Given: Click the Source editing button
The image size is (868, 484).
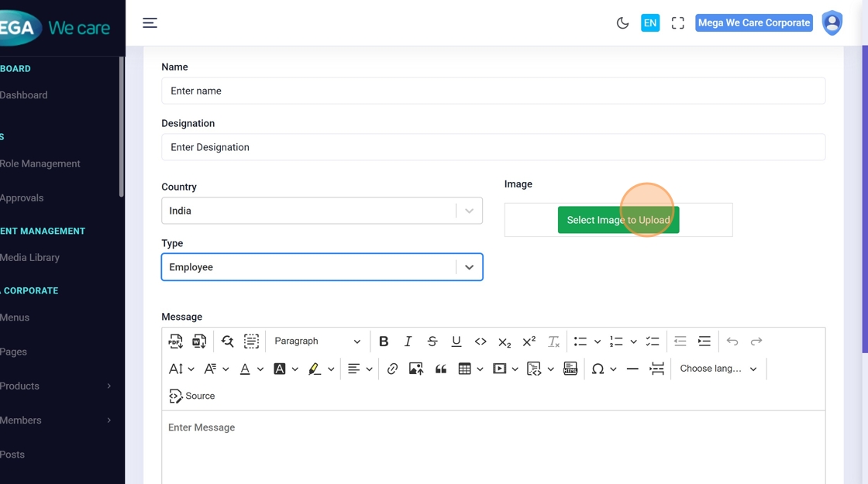Looking at the screenshot, I should [192, 396].
